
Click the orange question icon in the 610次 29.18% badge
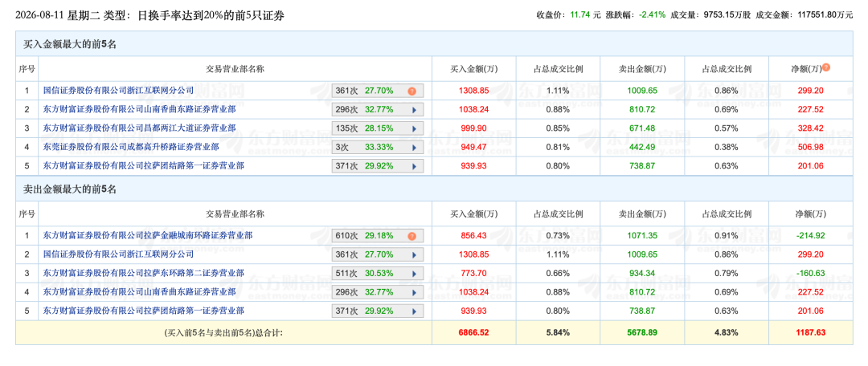(411, 236)
